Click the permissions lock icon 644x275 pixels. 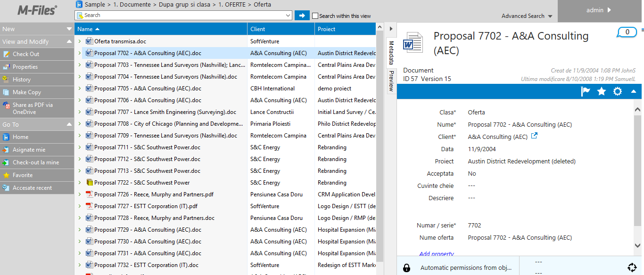coord(406,268)
